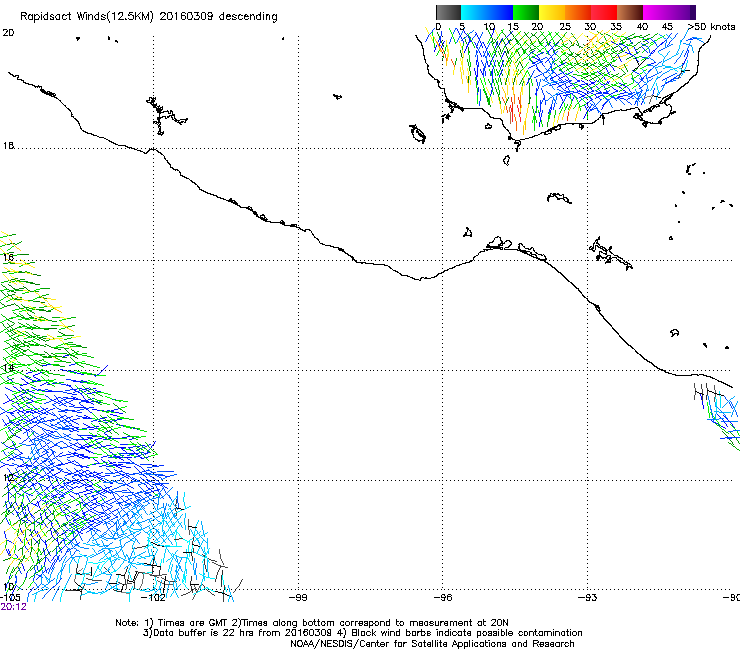Screen dimensions: 740x650
Task: Click the '>50 knots' legend label
Action: [712, 27]
